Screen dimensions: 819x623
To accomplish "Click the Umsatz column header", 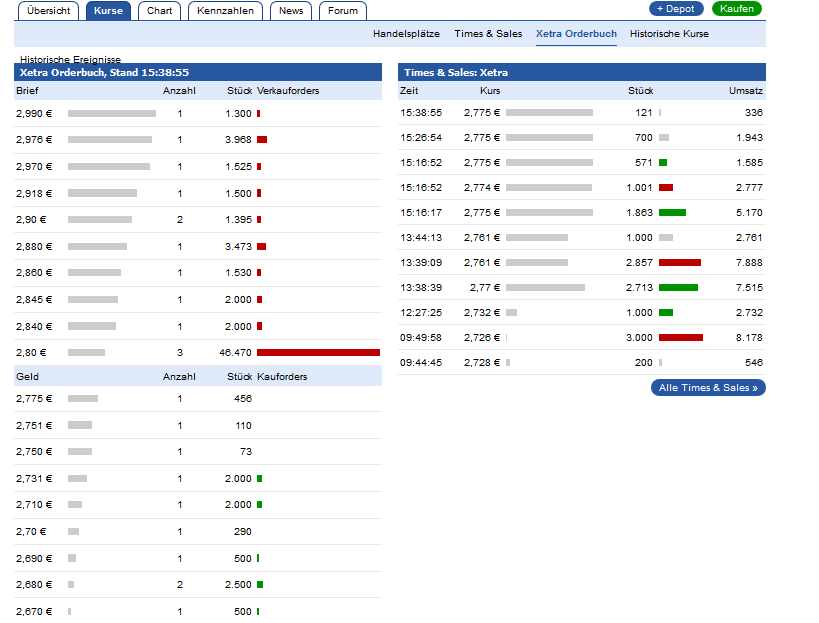I will click(746, 91).
